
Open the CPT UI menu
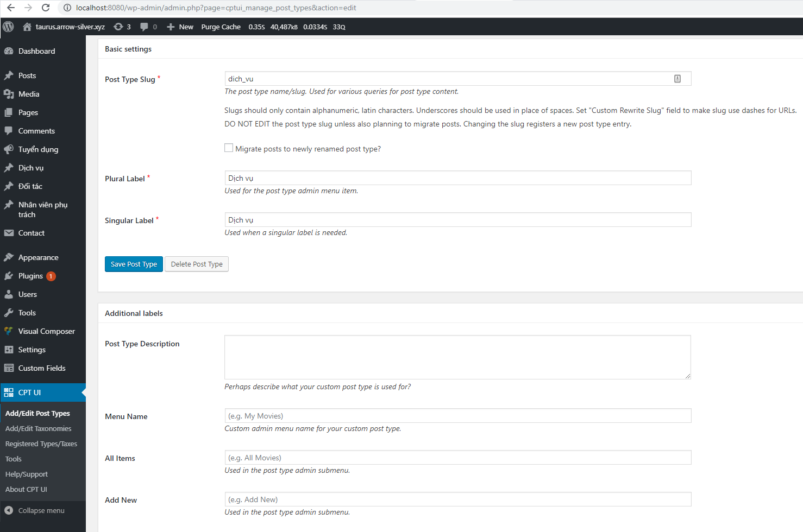point(43,392)
